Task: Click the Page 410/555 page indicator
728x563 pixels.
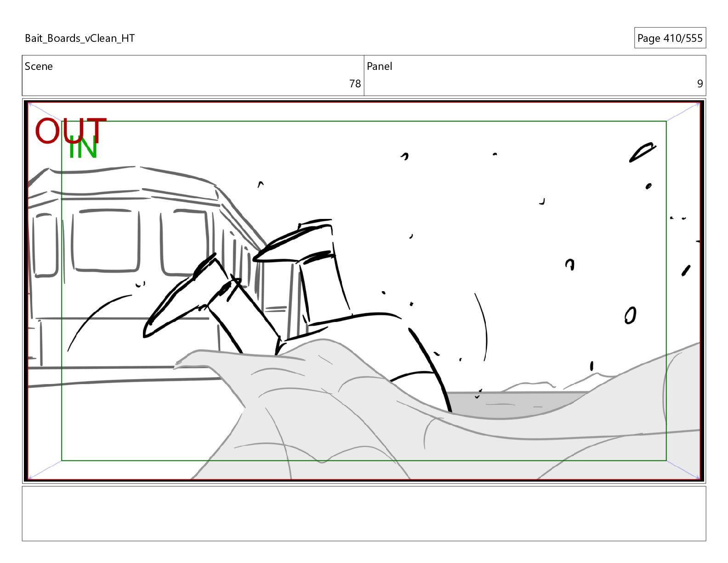Action: pyautogui.click(x=670, y=38)
